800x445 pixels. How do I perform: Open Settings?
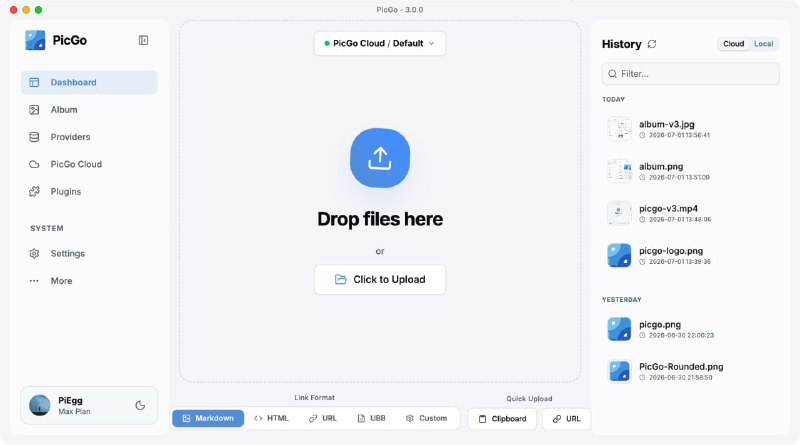pos(89,253)
